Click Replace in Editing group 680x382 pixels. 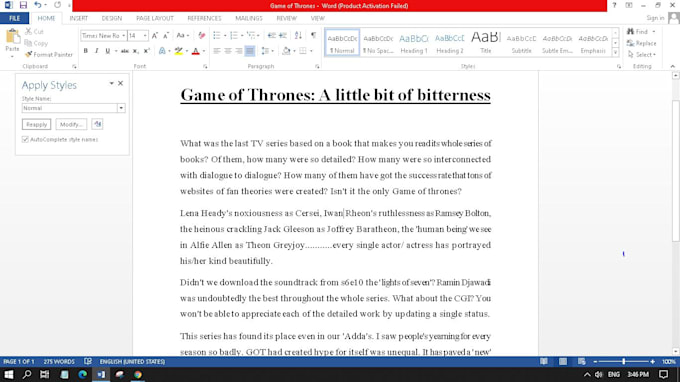pyautogui.click(x=642, y=43)
